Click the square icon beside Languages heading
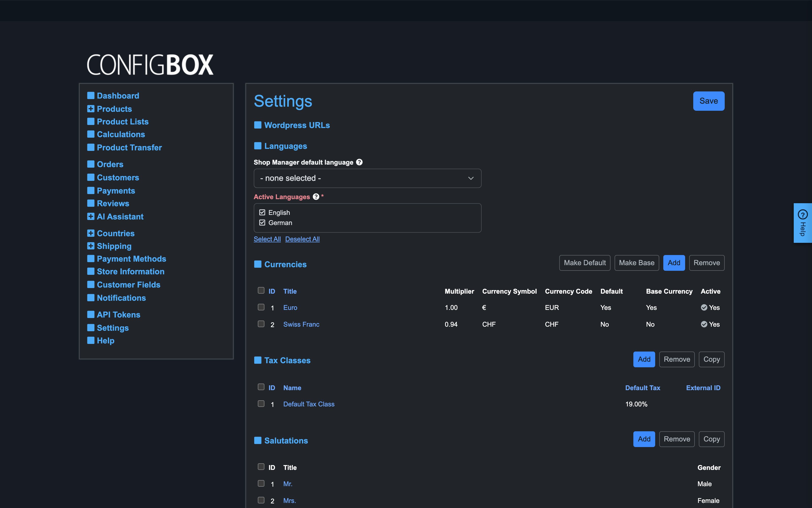 coord(258,146)
